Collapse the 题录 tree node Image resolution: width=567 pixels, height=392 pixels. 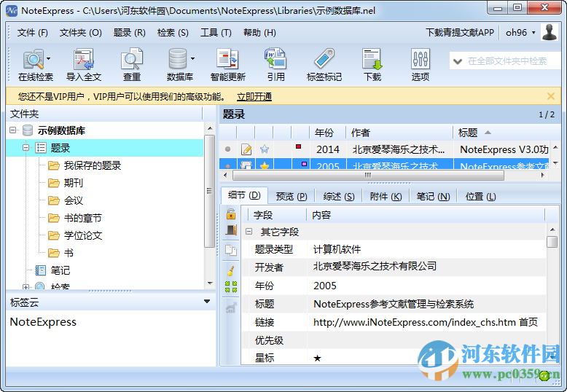point(26,147)
